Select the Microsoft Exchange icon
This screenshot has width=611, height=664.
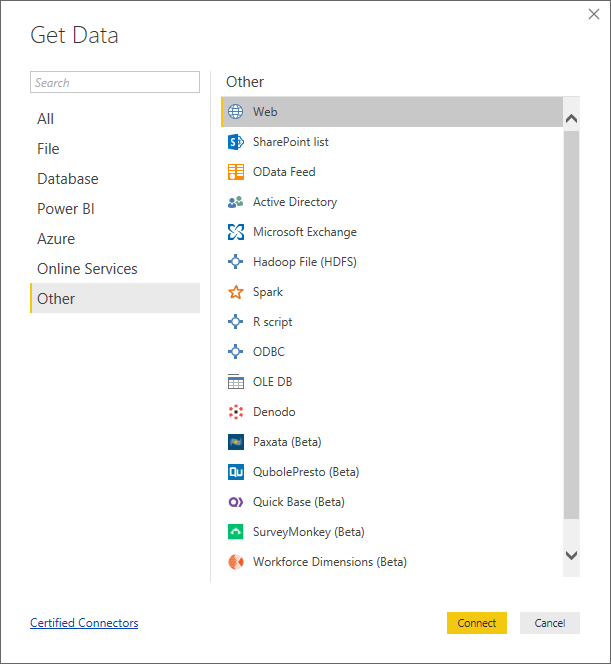236,232
